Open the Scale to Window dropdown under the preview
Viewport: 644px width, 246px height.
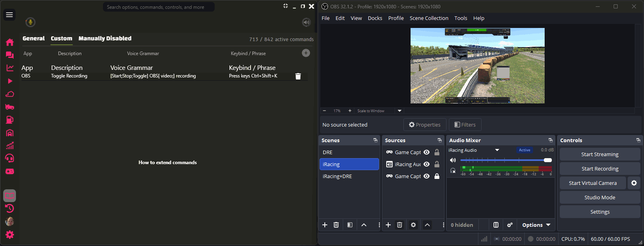coord(399,111)
